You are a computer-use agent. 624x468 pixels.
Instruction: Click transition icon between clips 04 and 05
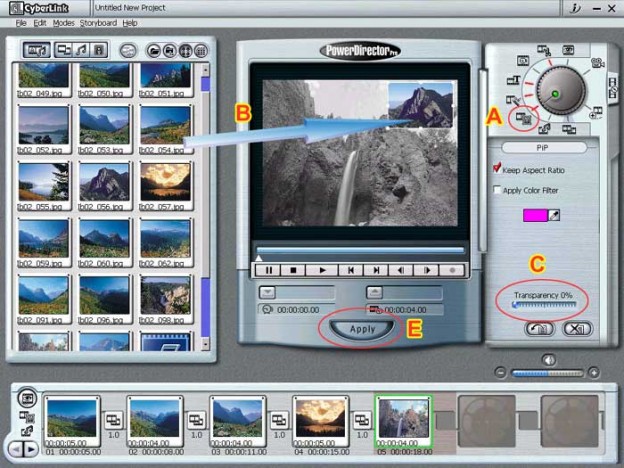(x=362, y=420)
